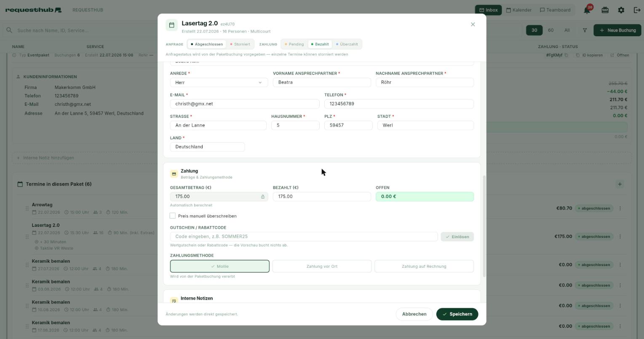This screenshot has width=644, height=339.
Task: Click the Interne Notizen section icon
Action: click(174, 301)
